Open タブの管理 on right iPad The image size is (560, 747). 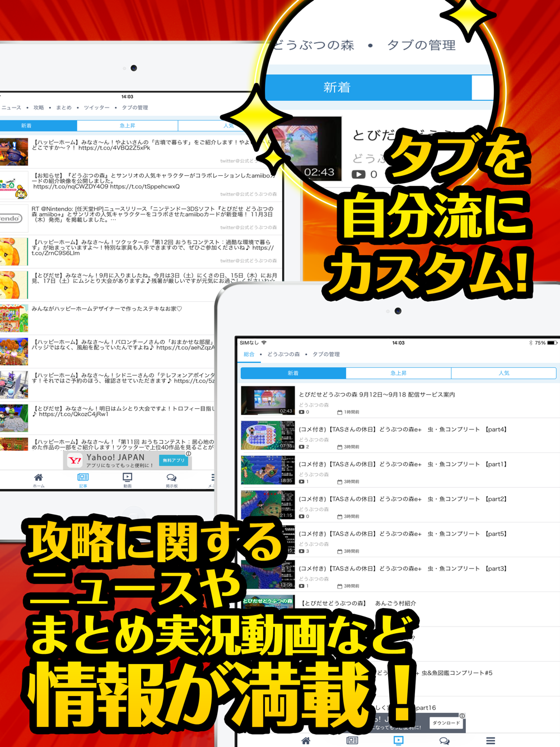pyautogui.click(x=326, y=354)
